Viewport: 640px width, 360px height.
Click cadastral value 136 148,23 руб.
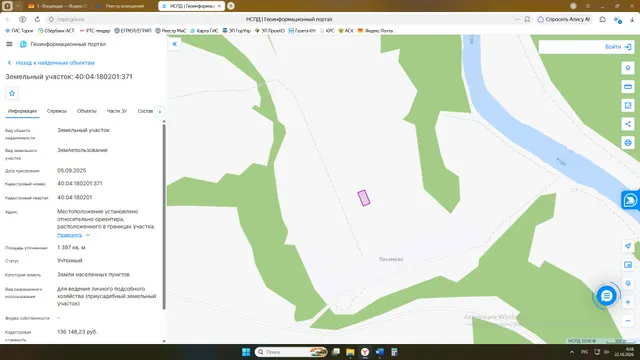coord(77,332)
